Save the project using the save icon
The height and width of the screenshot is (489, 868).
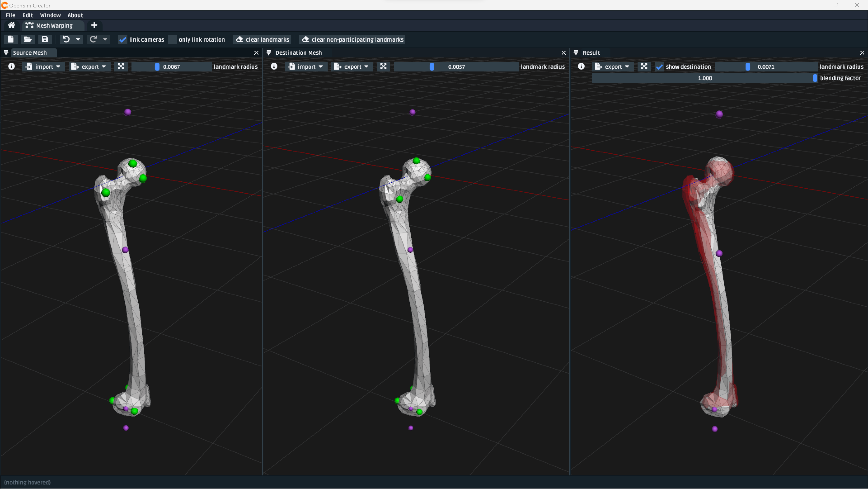[45, 39]
